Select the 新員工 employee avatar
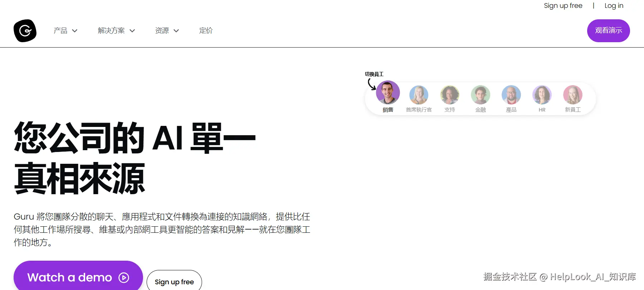 coord(573,95)
